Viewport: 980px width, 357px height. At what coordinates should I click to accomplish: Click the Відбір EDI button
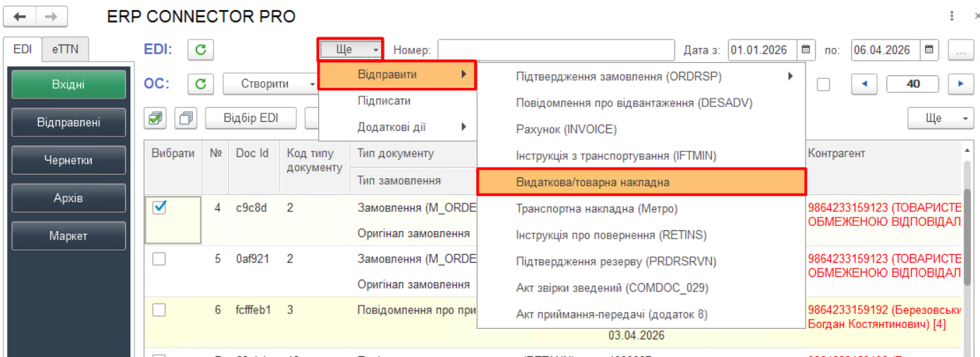[250, 118]
